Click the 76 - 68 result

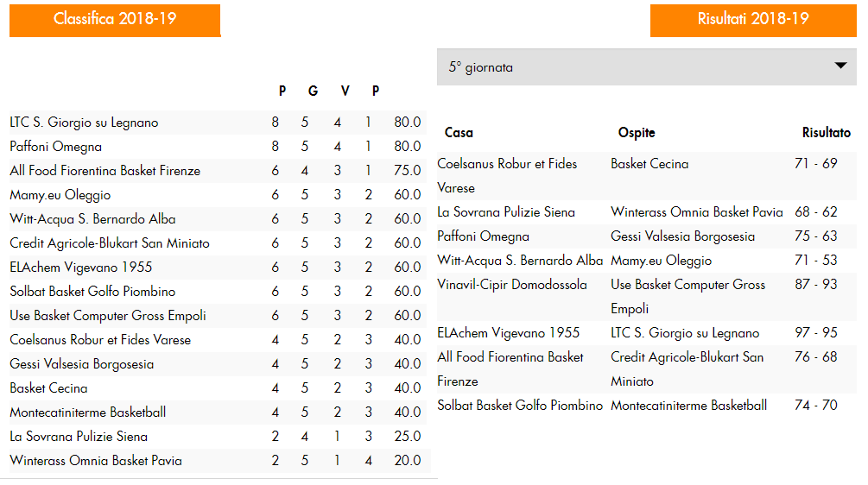(x=816, y=356)
